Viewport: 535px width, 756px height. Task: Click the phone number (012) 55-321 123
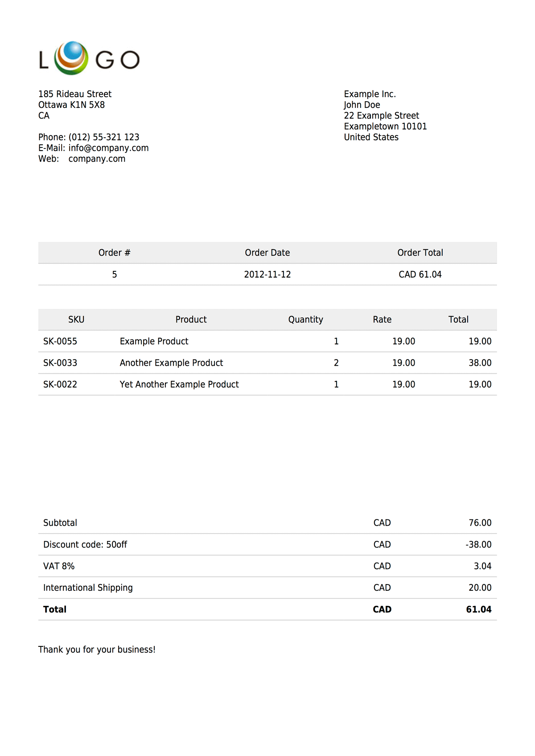(x=104, y=137)
